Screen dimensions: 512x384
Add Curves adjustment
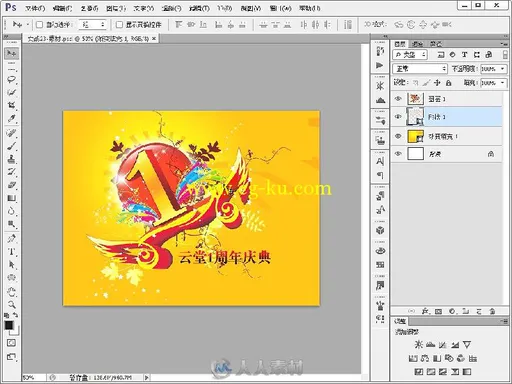pos(443,345)
